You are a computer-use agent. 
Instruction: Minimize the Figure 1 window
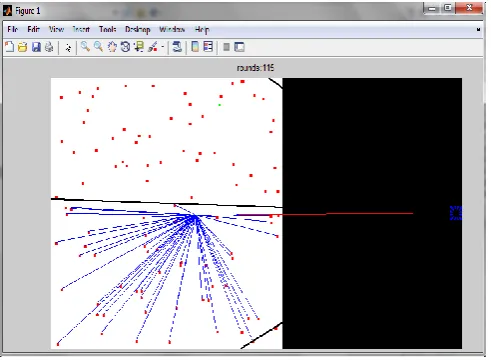click(x=432, y=8)
